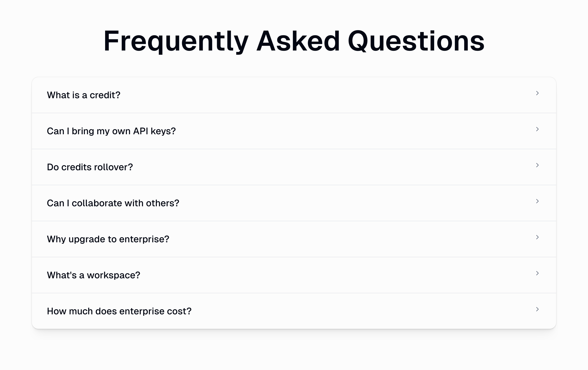The image size is (588, 370).
Task: Click the chevron for 'Can I collaborate with others?'
Action: point(537,201)
